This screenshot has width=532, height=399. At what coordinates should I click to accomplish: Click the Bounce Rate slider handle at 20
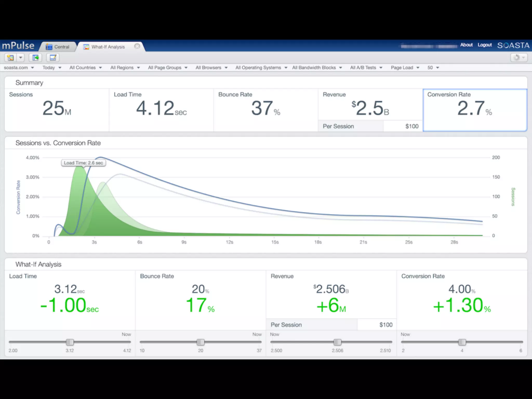201,342
